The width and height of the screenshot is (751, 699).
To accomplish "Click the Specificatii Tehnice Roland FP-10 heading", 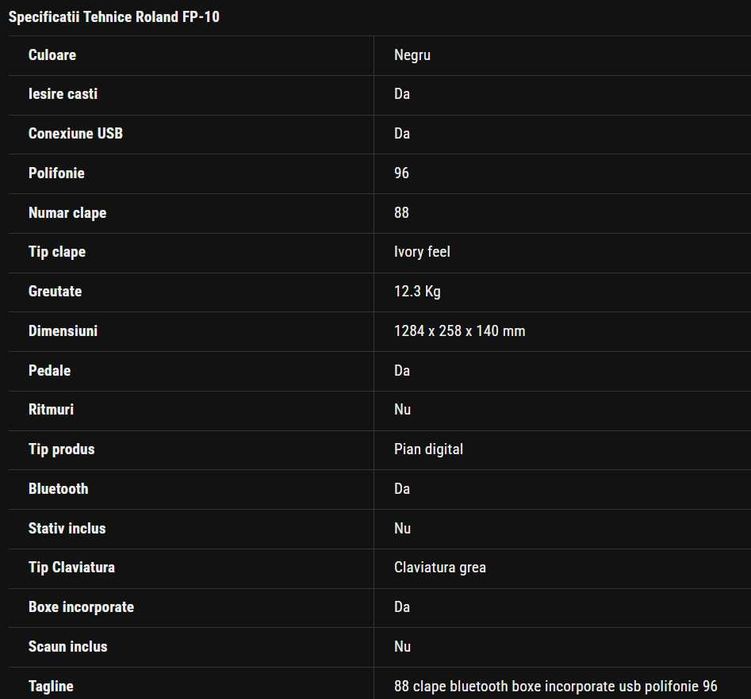I will pyautogui.click(x=114, y=17).
